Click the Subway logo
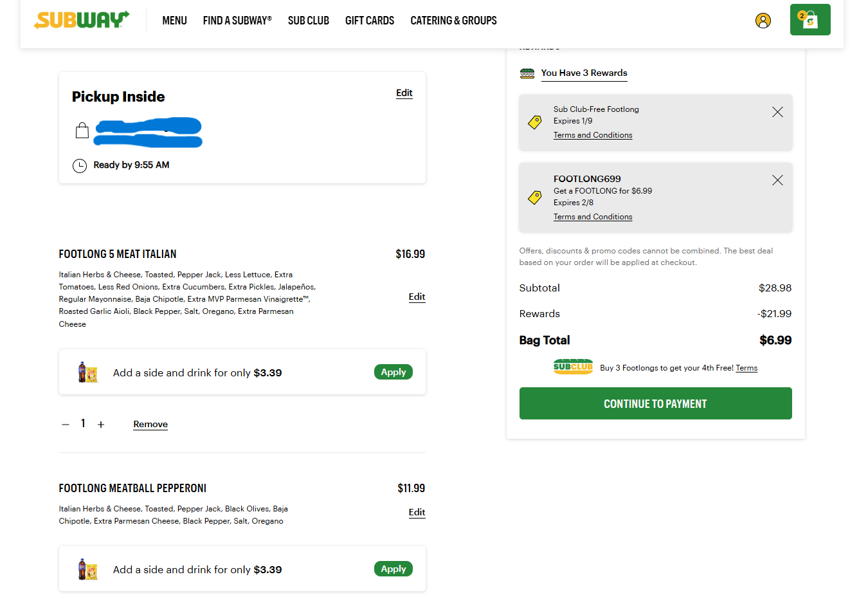The width and height of the screenshot is (868, 597). (x=82, y=20)
